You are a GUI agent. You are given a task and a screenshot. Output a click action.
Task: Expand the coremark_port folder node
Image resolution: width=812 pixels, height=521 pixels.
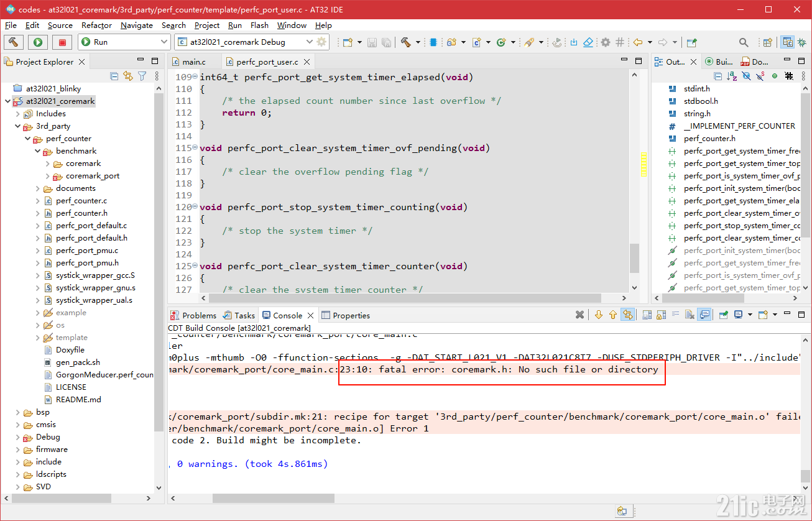pos(48,176)
